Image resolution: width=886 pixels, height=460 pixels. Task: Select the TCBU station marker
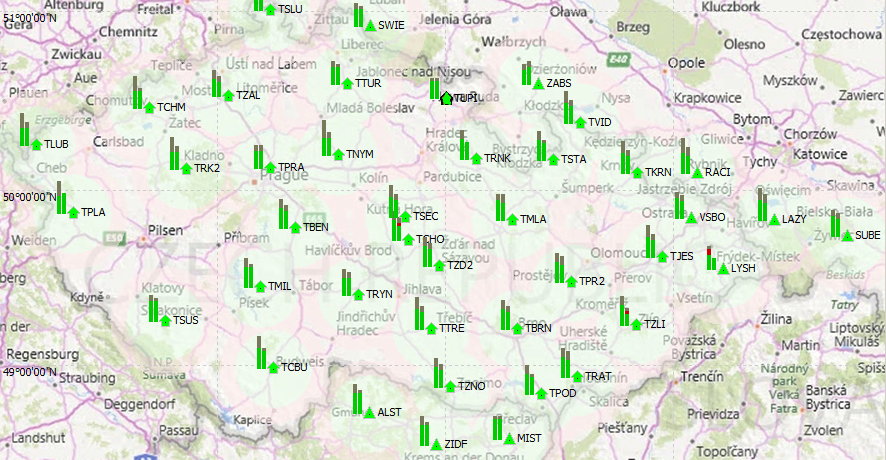pyautogui.click(x=273, y=368)
